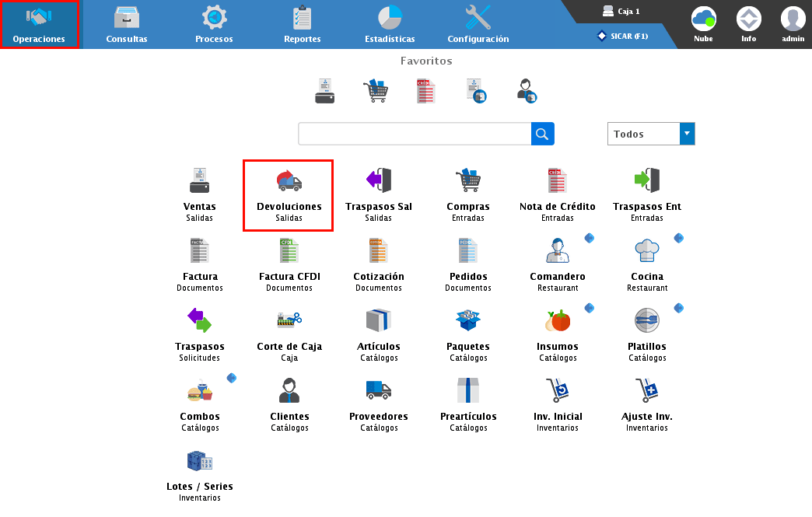Image resolution: width=812 pixels, height=517 pixels.
Task: Launch the Corte de Caja module
Action: click(x=289, y=320)
